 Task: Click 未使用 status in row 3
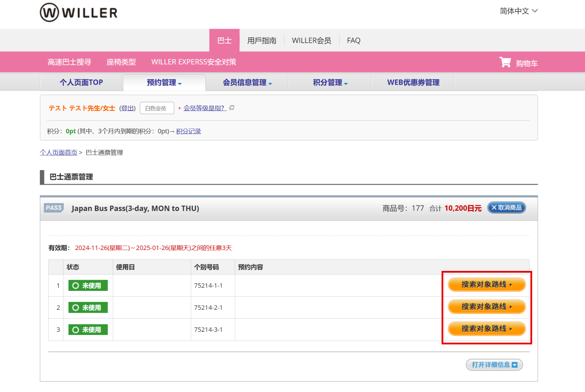(x=88, y=330)
